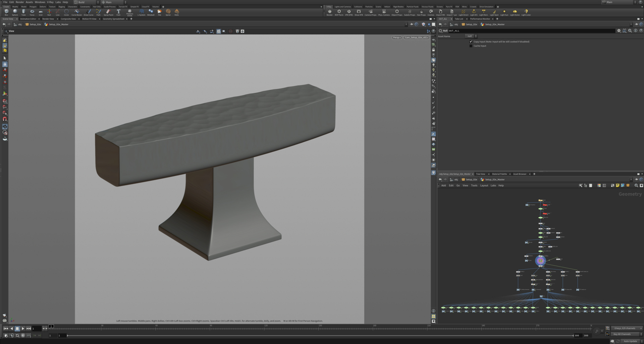This screenshot has height=344, width=644.
Task: Toggle the Copy Input checkbox
Action: (x=471, y=42)
